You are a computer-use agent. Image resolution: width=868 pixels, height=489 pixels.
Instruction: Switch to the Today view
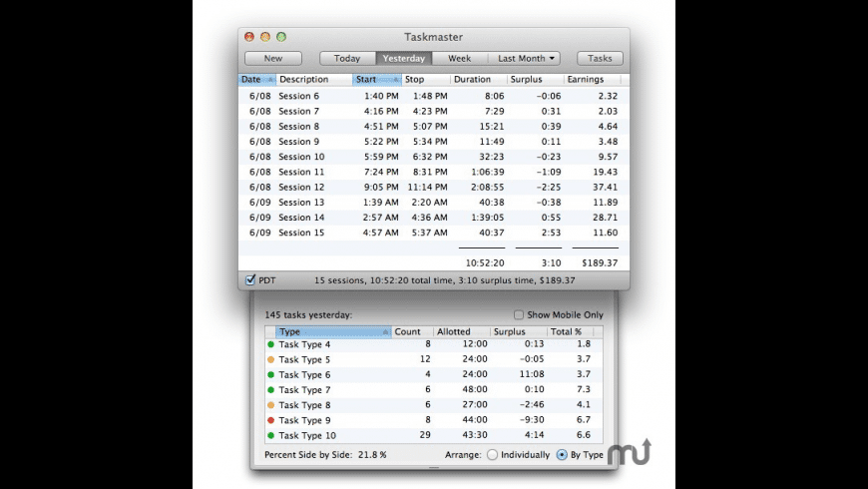coord(347,58)
